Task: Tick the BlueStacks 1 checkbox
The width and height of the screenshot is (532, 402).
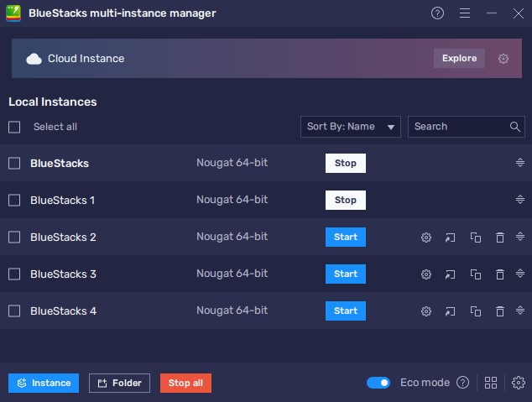Action: coord(14,200)
